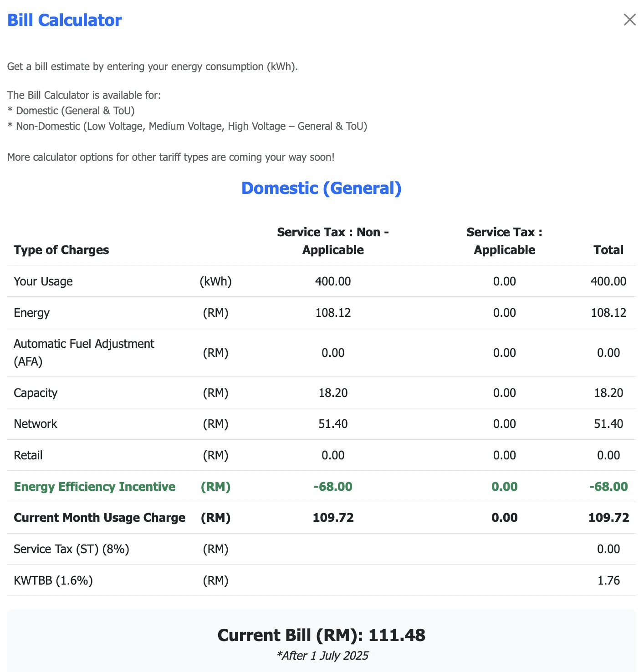644x672 pixels.
Task: Click the Total column header
Action: [x=608, y=250]
